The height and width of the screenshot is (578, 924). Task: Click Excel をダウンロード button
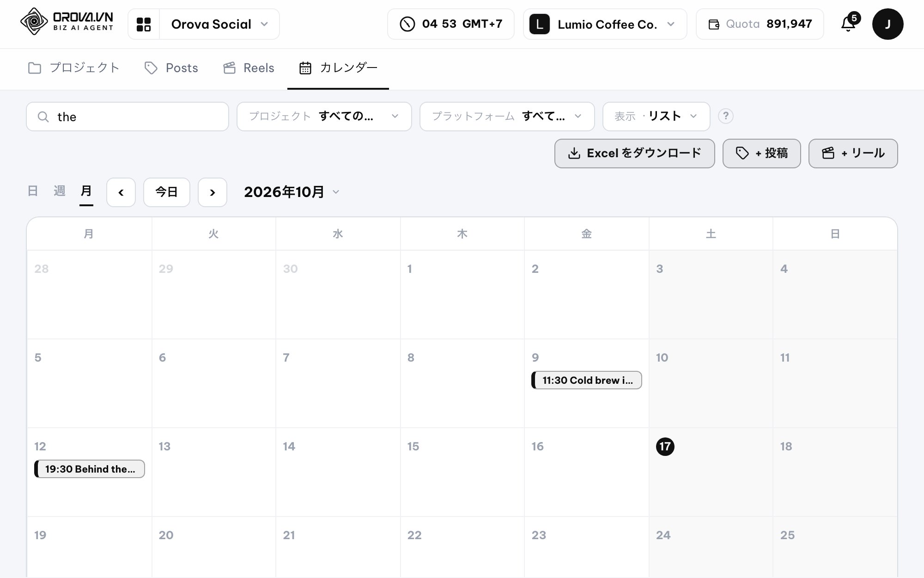pos(635,154)
